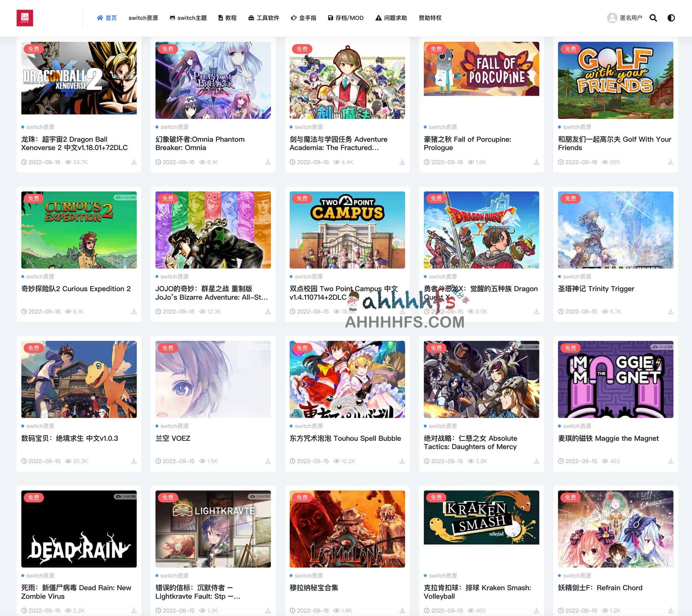
Task: Toggle dark mode with the half-circle icon
Action: tap(671, 18)
